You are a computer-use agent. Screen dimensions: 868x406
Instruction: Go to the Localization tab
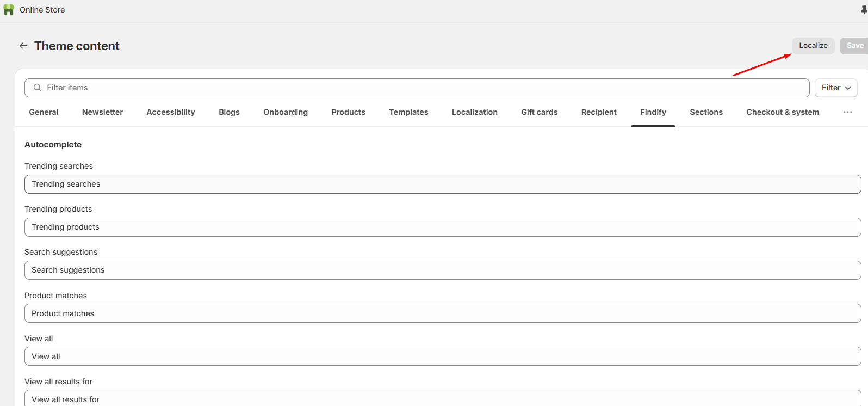(474, 112)
